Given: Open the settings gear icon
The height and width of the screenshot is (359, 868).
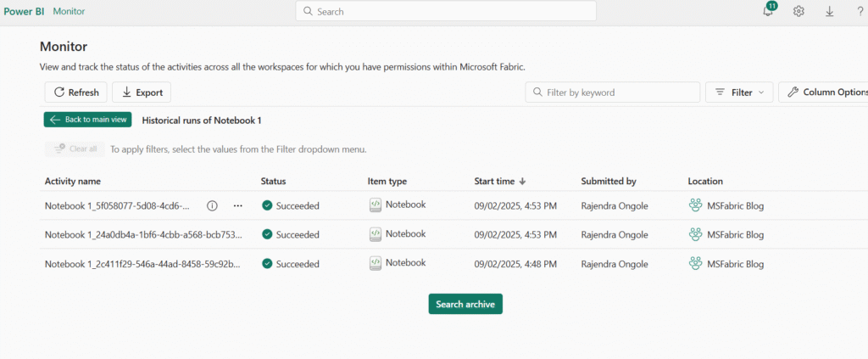Looking at the screenshot, I should (798, 11).
